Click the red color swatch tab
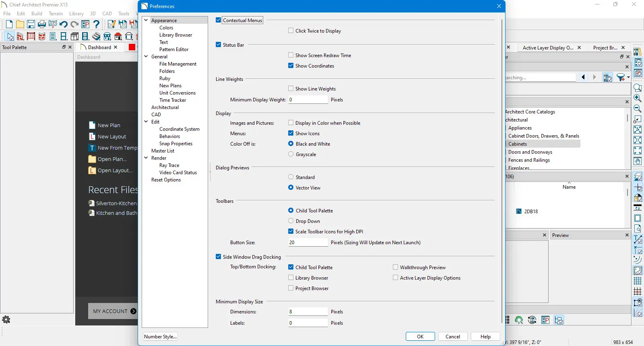644x346 pixels. coord(132,47)
